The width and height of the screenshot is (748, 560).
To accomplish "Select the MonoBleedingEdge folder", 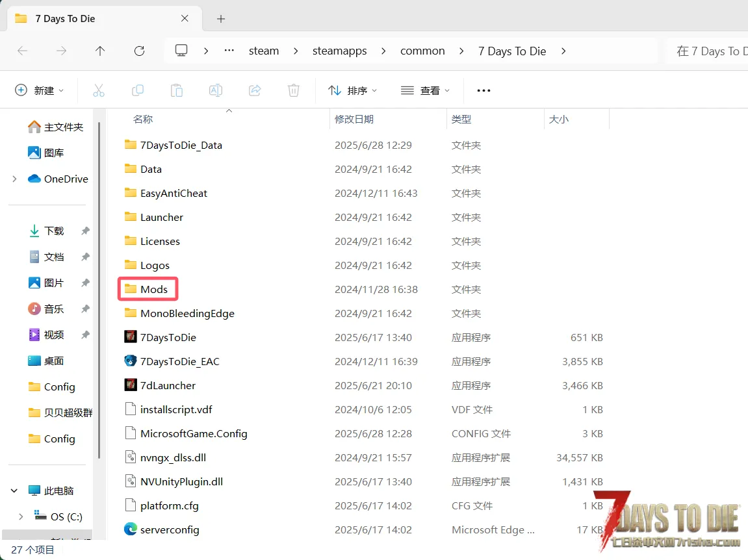I will coord(179,313).
